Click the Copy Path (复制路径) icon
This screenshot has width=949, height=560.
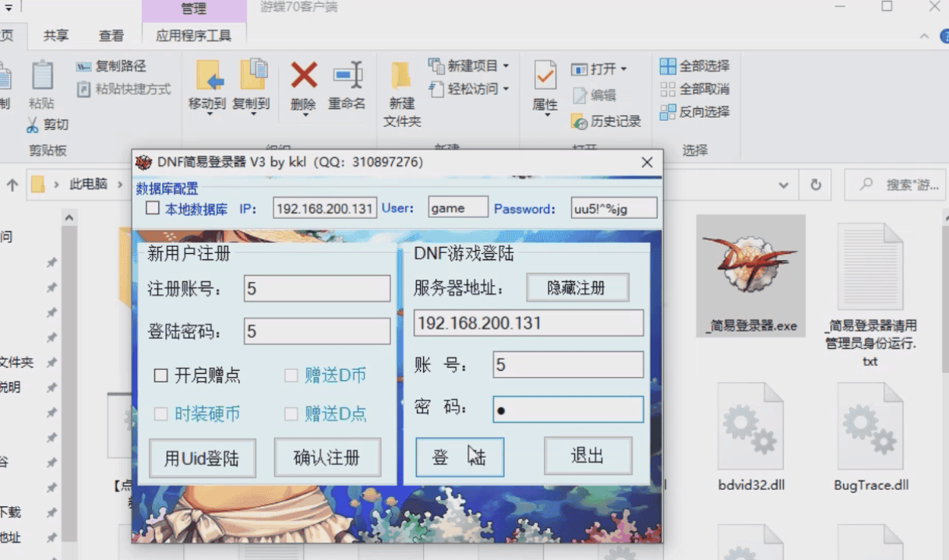[x=84, y=67]
